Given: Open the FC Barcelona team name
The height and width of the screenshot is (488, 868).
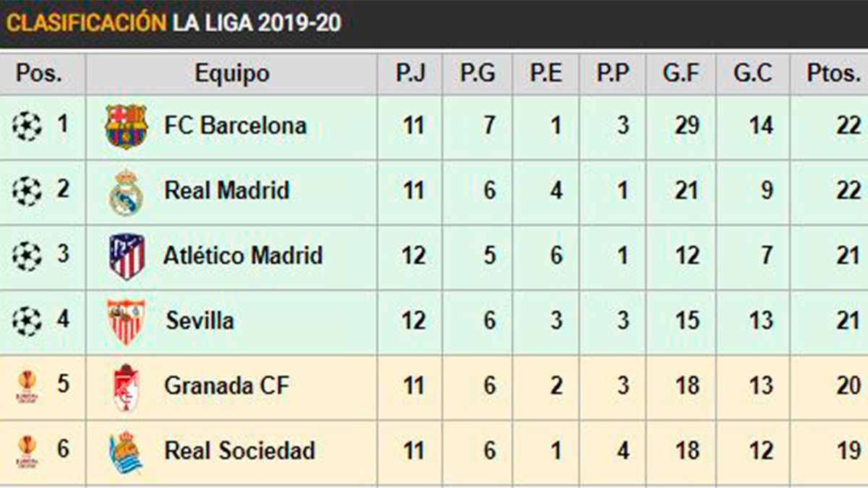Looking at the screenshot, I should tap(235, 127).
